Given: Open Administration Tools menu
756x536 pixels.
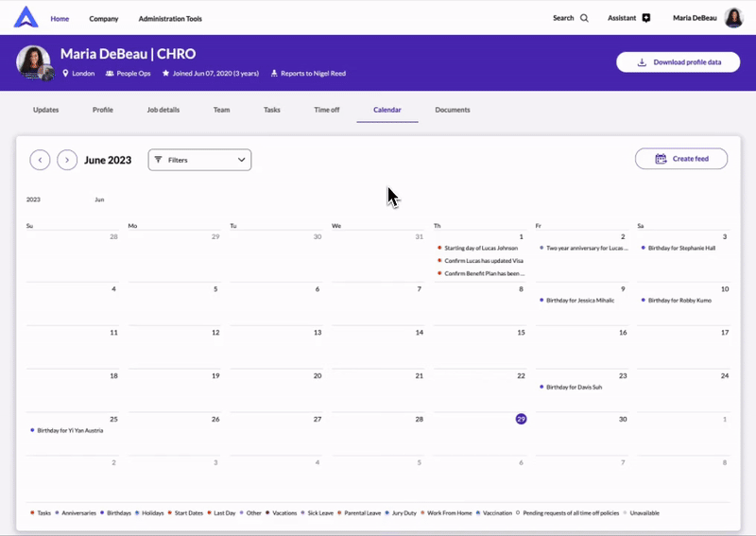Looking at the screenshot, I should click(170, 19).
